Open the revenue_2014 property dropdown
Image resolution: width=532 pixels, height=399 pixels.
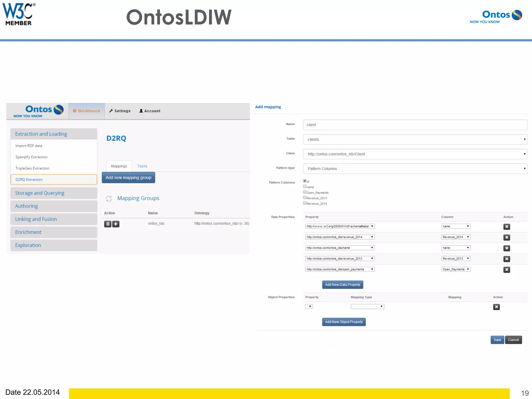pyautogui.click(x=340, y=237)
